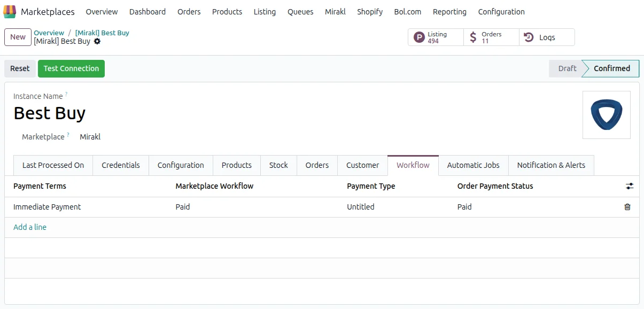Image resolution: width=644 pixels, height=309 pixels.
Task: Click the Paid cell under Marketplace Workflow
Action: pyautogui.click(x=183, y=207)
